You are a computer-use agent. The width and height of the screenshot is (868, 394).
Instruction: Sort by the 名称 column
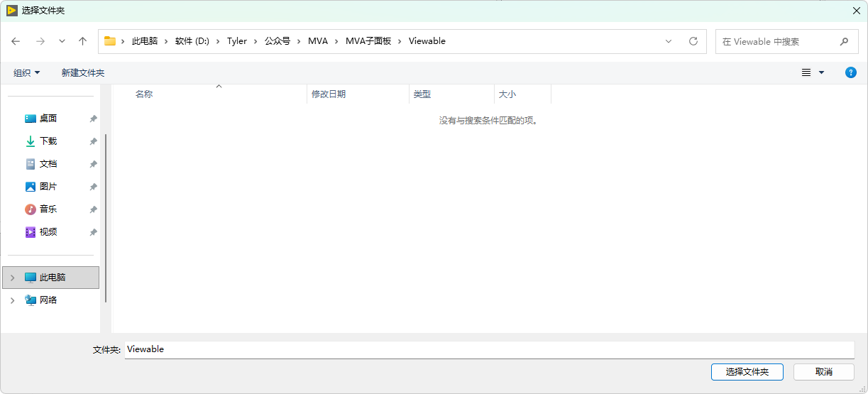219,94
